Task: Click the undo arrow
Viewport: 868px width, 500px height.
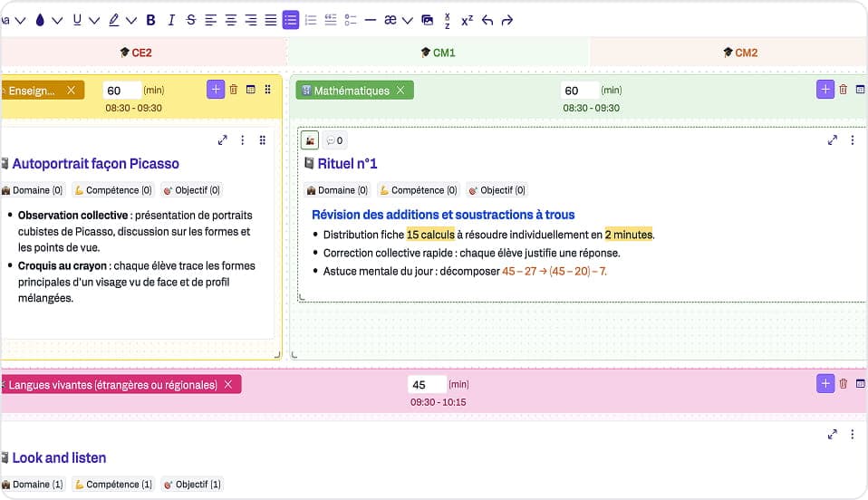Action: [487, 20]
